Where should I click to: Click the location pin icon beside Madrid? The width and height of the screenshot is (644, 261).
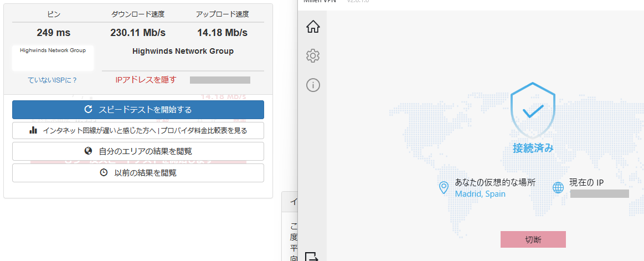pyautogui.click(x=443, y=188)
